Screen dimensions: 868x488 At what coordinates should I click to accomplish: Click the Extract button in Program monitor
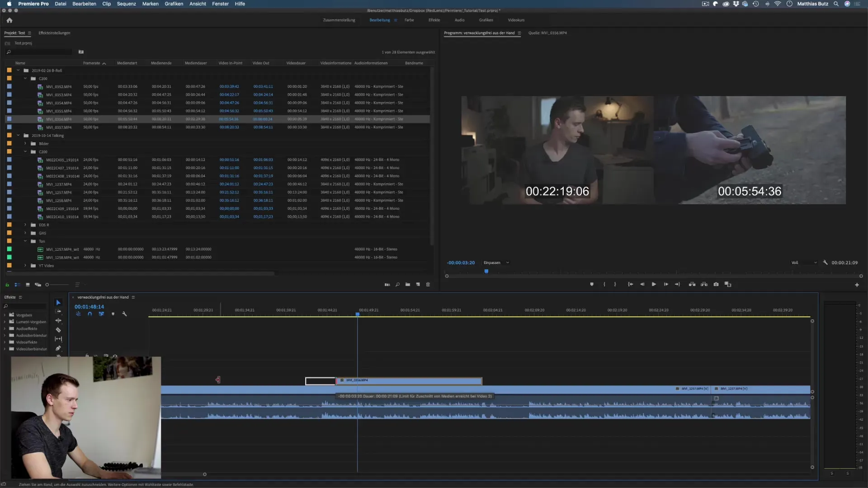704,284
